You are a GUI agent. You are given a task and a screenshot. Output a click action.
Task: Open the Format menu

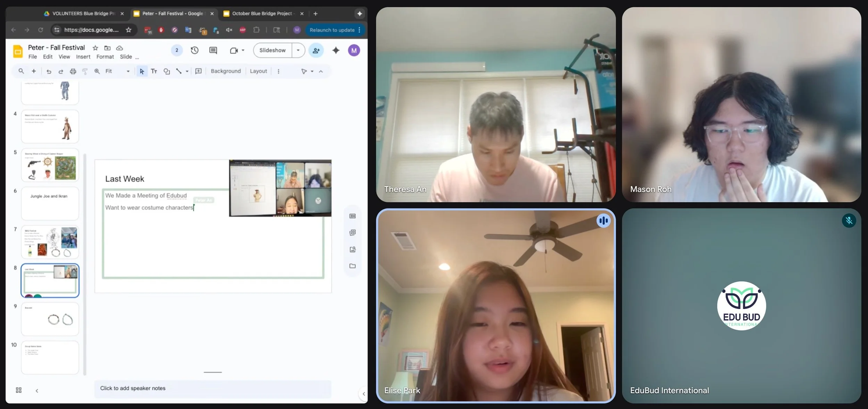click(105, 57)
